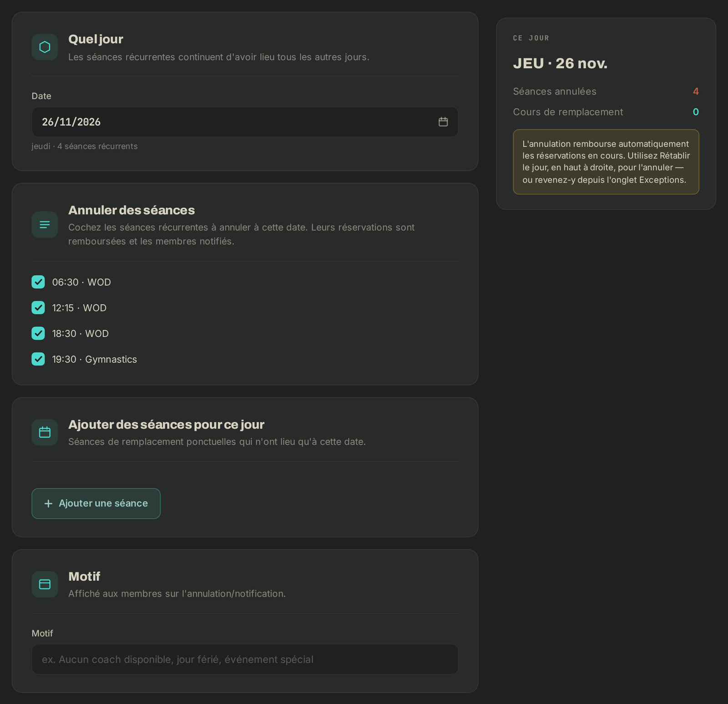This screenshot has height=704, width=728.
Task: Click into the Motif text field
Action: click(x=245, y=659)
